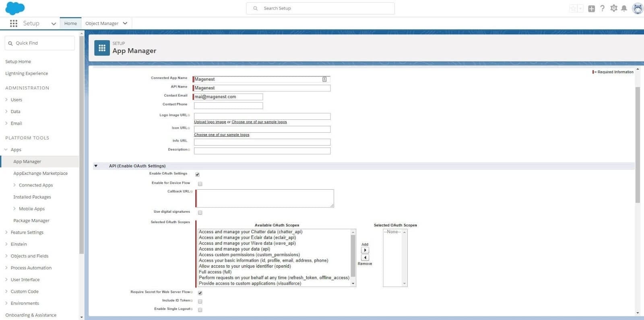
Task: Click the Upload logo image link
Action: 210,122
